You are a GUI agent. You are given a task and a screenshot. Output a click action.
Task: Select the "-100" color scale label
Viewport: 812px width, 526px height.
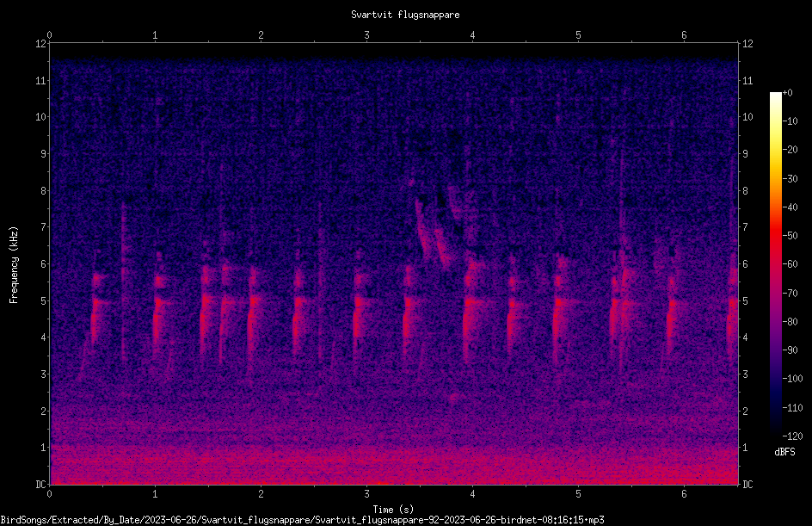pyautogui.click(x=792, y=379)
